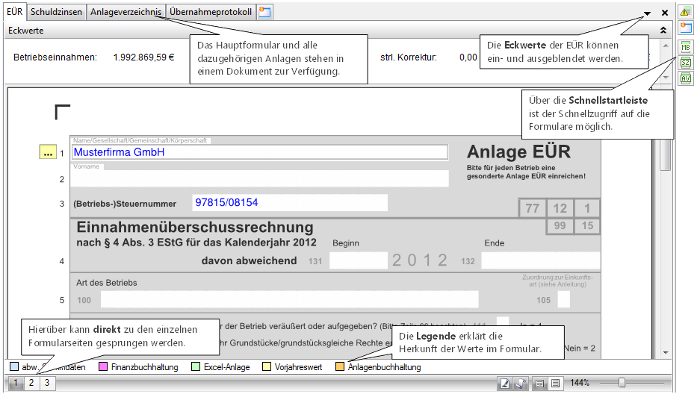Click the warning triangle icon in sidebar

tap(685, 12)
